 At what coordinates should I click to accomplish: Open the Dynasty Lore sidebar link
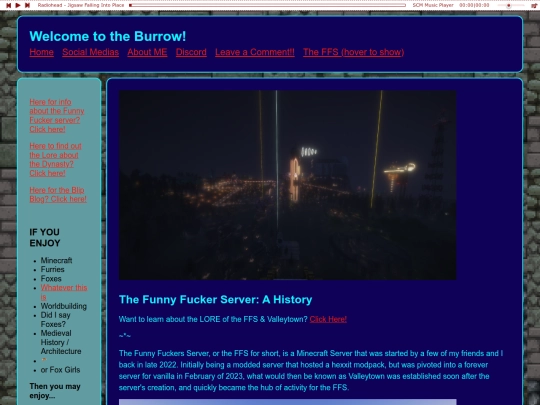click(x=55, y=159)
